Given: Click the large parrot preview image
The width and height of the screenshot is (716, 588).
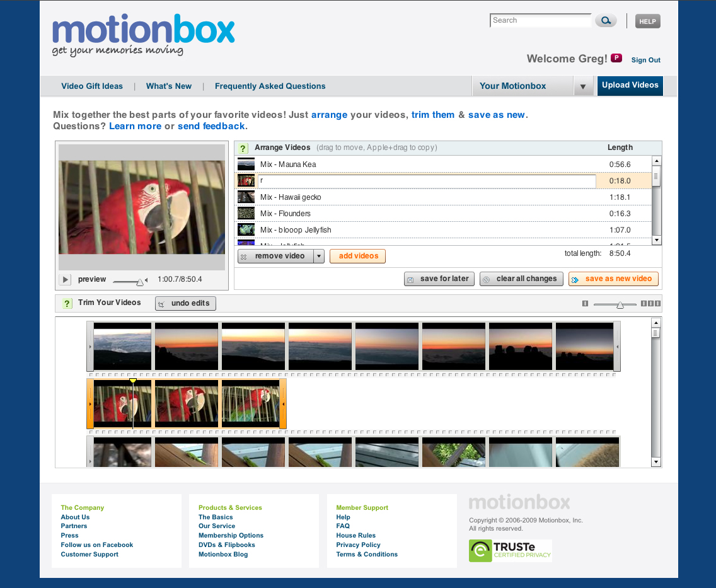Looking at the screenshot, I should 142,207.
